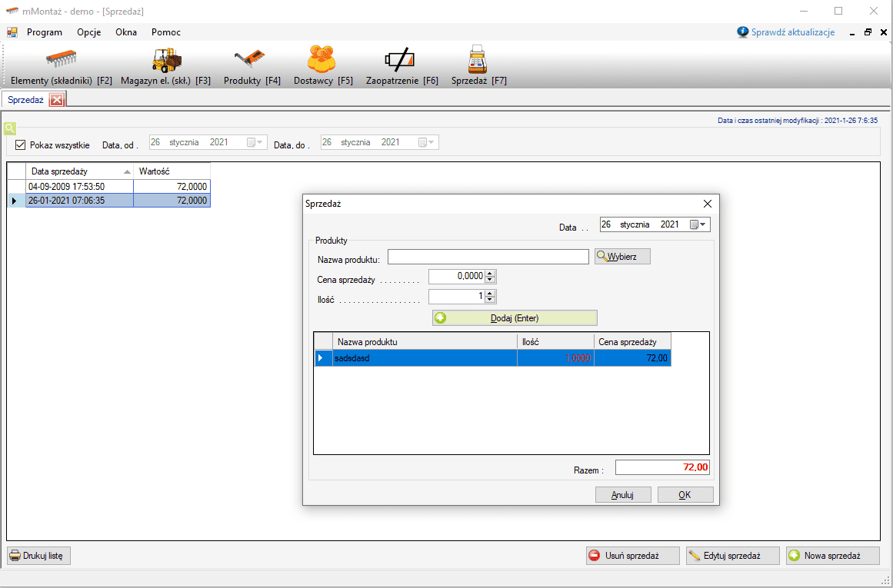The image size is (893, 588).
Task: Open the Program menu
Action: coord(44,32)
